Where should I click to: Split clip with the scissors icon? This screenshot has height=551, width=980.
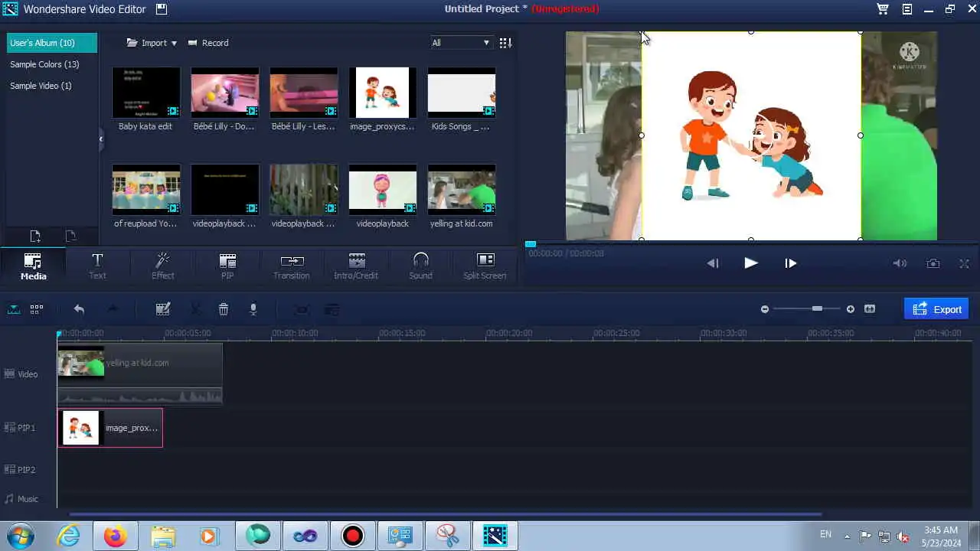tap(195, 309)
